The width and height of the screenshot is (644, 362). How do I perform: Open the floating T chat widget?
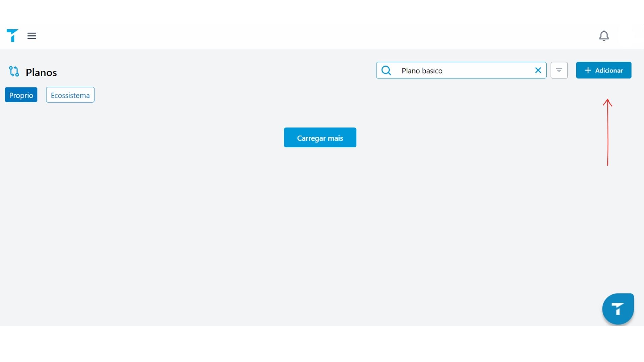[x=618, y=309]
